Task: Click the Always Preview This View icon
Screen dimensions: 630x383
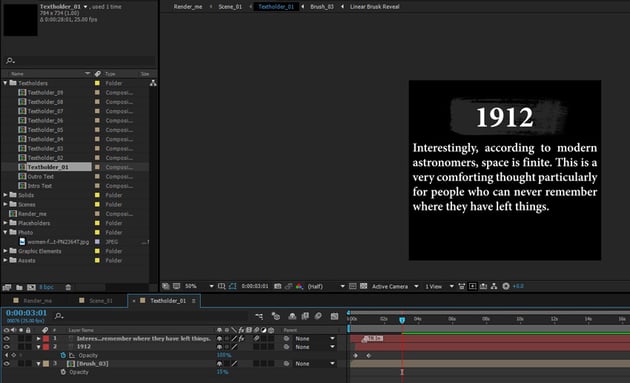Action: [x=166, y=286]
